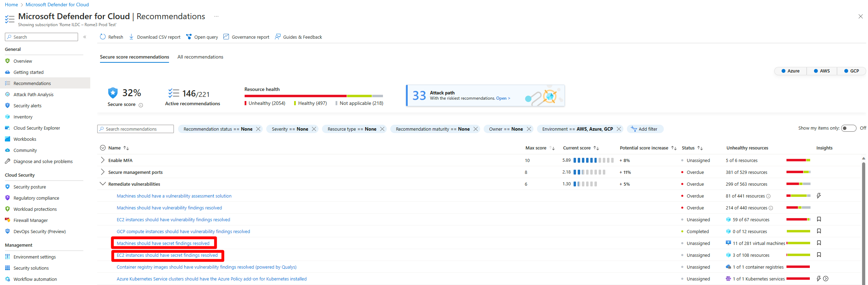Open Attack Path Analysis in sidebar

point(33,94)
